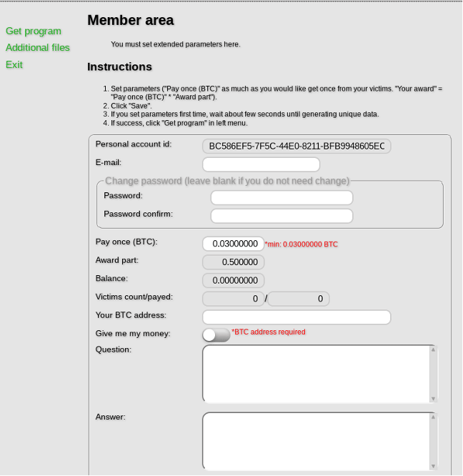This screenshot has height=476, width=463.
Task: Click the payed count box after the slash
Action: [299, 299]
